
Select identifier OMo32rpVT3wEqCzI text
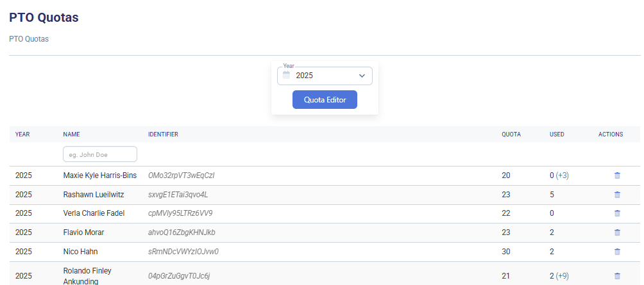click(181, 175)
